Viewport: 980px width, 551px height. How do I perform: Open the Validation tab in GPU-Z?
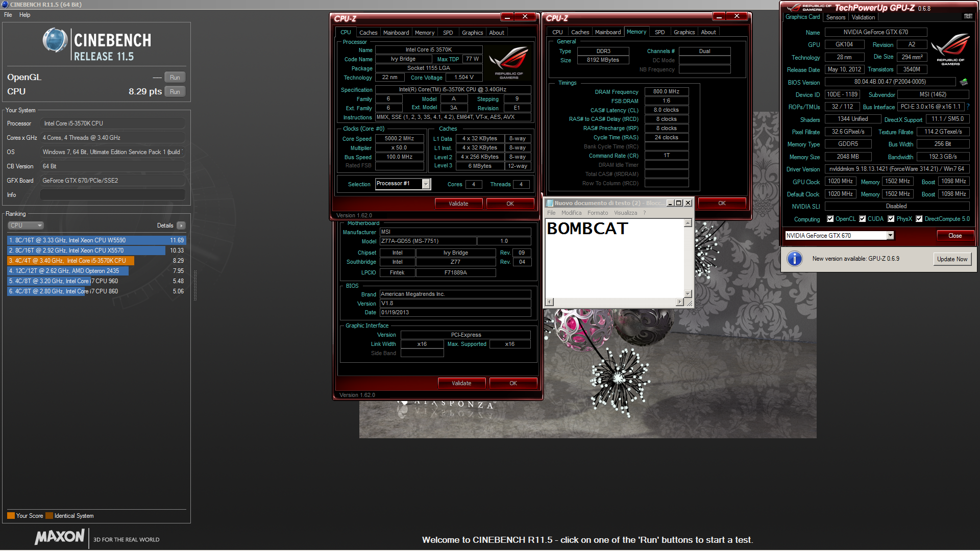[864, 17]
